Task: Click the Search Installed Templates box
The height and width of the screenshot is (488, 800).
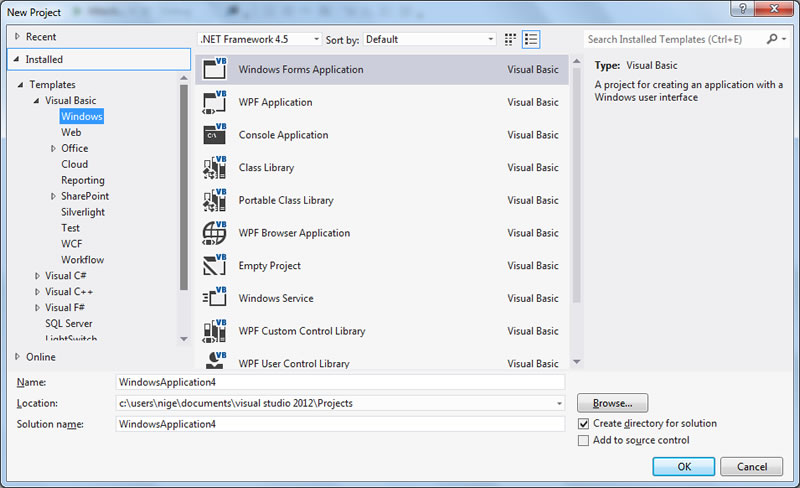Action: pyautogui.click(x=673, y=39)
